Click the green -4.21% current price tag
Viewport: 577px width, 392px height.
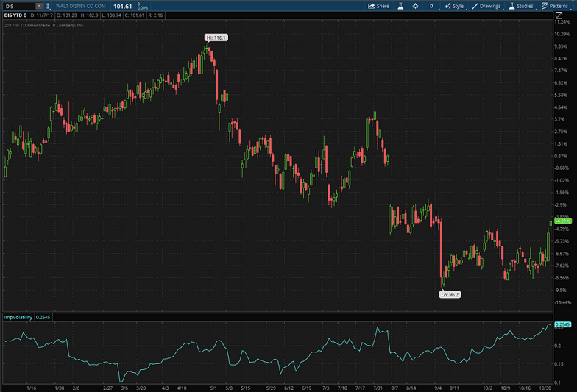(563, 221)
